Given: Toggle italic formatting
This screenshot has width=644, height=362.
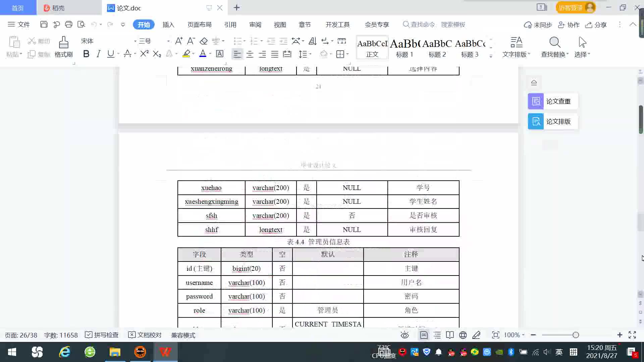Looking at the screenshot, I should [98, 54].
